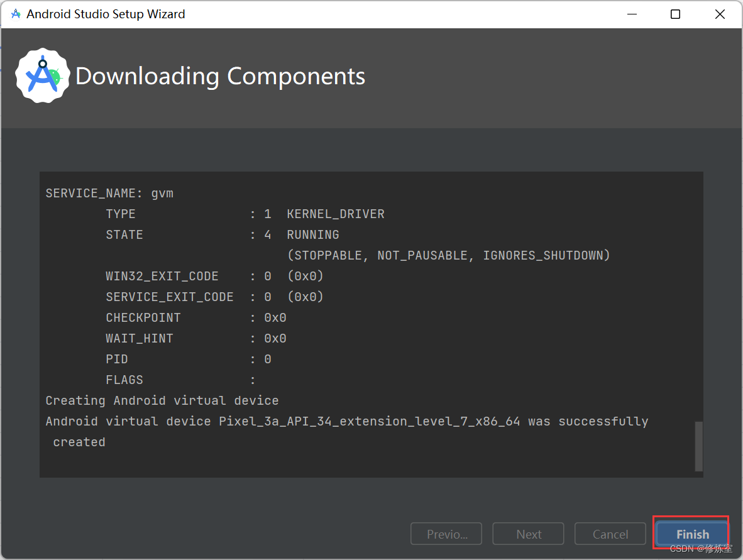This screenshot has width=743, height=560.
Task: Click 'Creating Android virtual device' line
Action: point(162,401)
